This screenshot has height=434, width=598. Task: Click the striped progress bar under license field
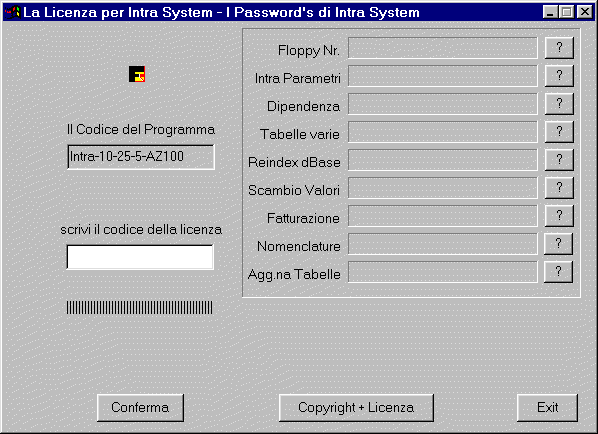point(140,308)
